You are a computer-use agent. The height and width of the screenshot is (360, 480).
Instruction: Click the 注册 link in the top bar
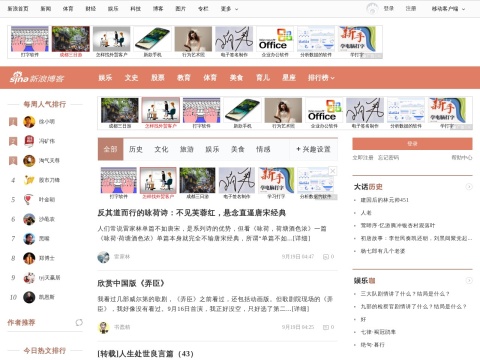[x=411, y=9]
